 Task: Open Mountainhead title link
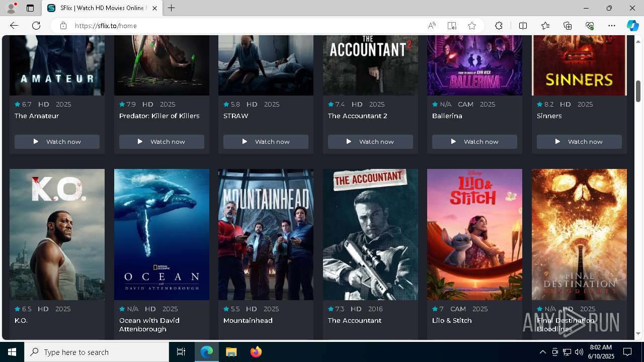pyautogui.click(x=248, y=320)
